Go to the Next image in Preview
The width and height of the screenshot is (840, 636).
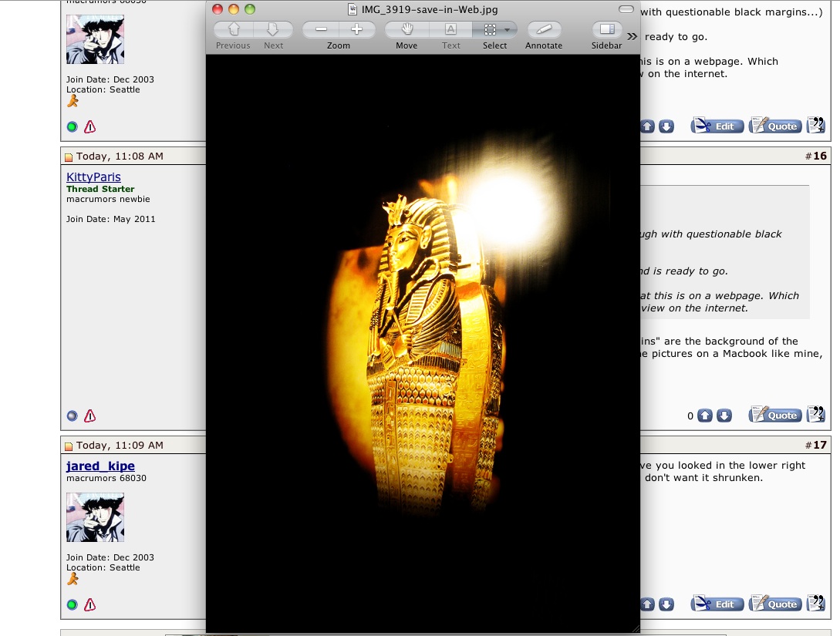pos(273,29)
